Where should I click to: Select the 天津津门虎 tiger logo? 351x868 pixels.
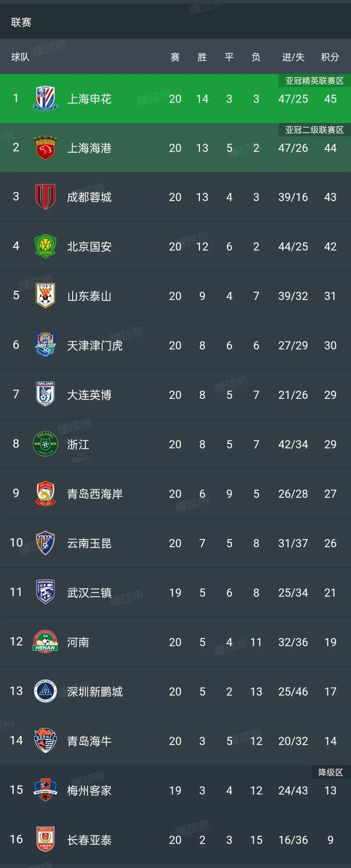pyautogui.click(x=45, y=345)
